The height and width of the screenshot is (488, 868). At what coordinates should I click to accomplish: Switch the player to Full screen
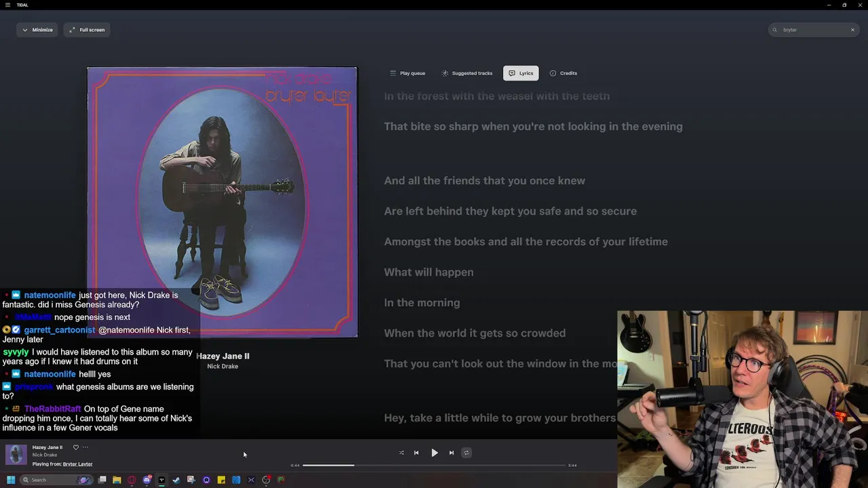87,30
